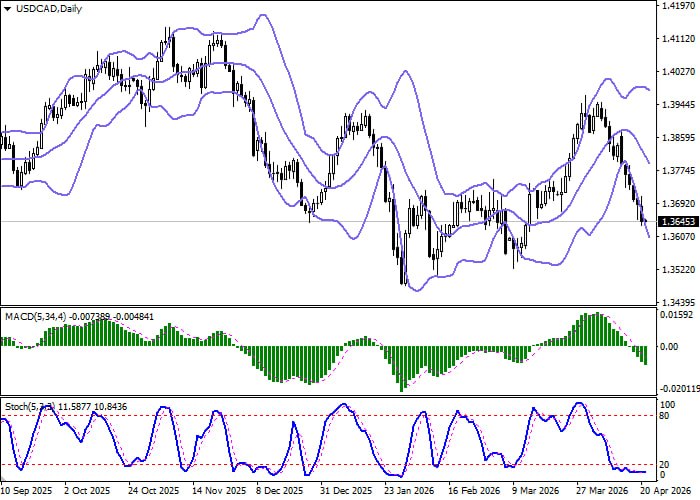The image size is (700, 500).
Task: Click the 1.40270 price axis label
Action: click(678, 72)
